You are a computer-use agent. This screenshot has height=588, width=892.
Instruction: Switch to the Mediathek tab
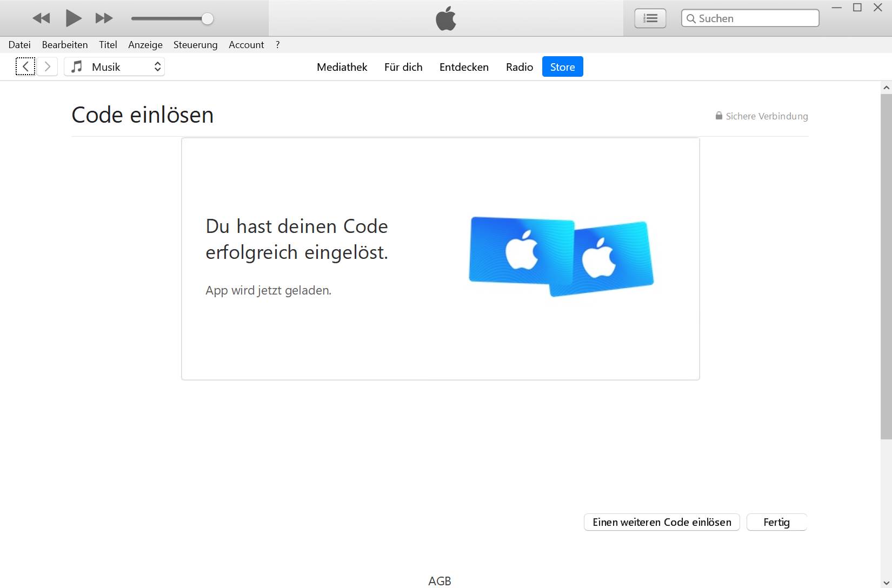342,67
